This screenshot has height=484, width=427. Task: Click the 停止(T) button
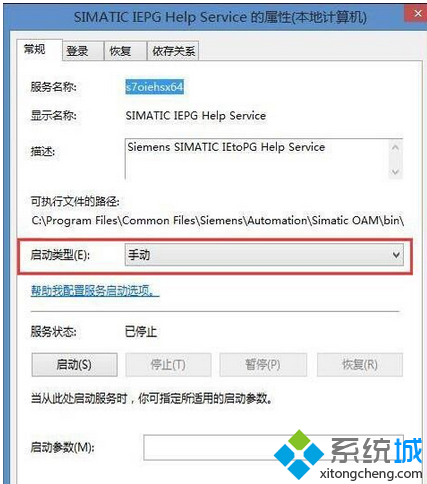click(x=168, y=365)
